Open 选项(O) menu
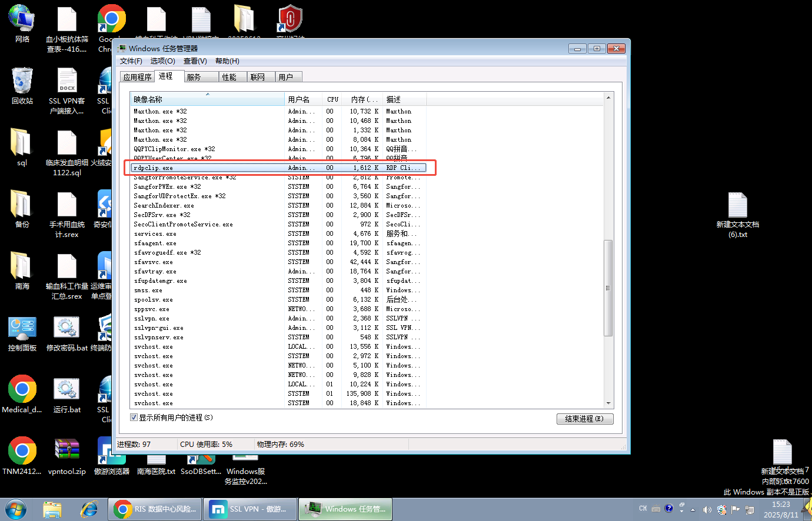This screenshot has height=521, width=812. pos(162,61)
